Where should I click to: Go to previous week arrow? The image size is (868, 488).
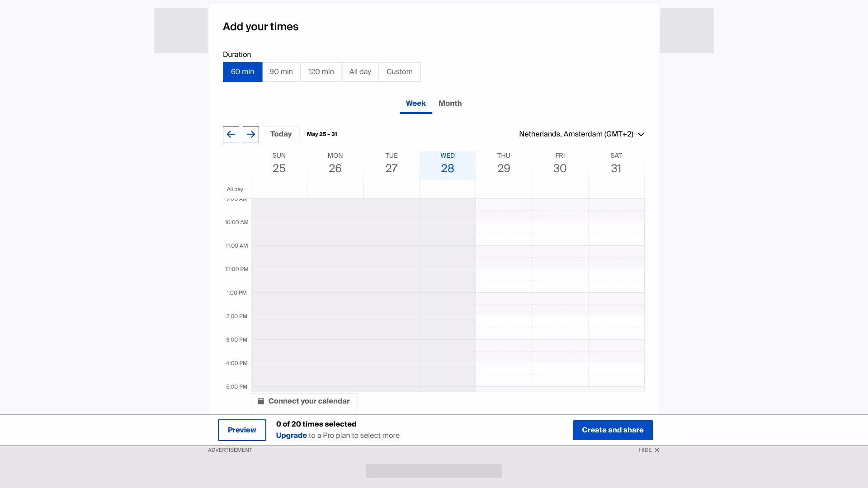click(231, 134)
